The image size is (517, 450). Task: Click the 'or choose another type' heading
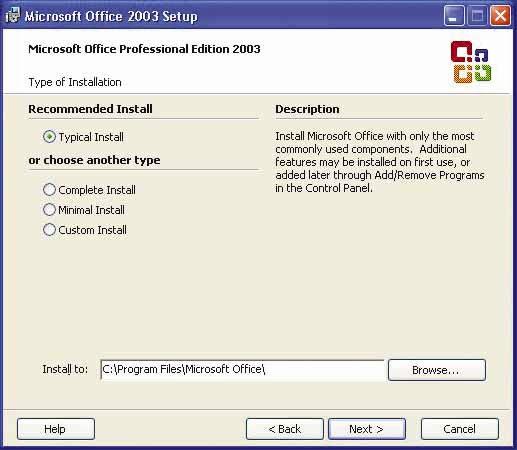coord(94,160)
